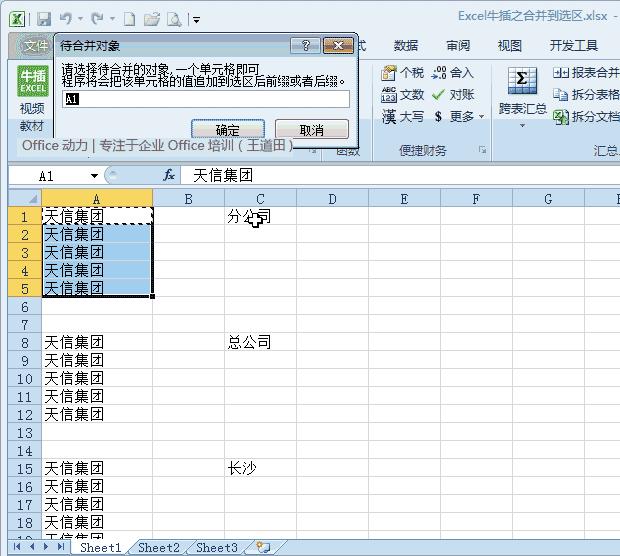Click the 文数 text-number tool
This screenshot has width=620, height=556.
[403, 95]
